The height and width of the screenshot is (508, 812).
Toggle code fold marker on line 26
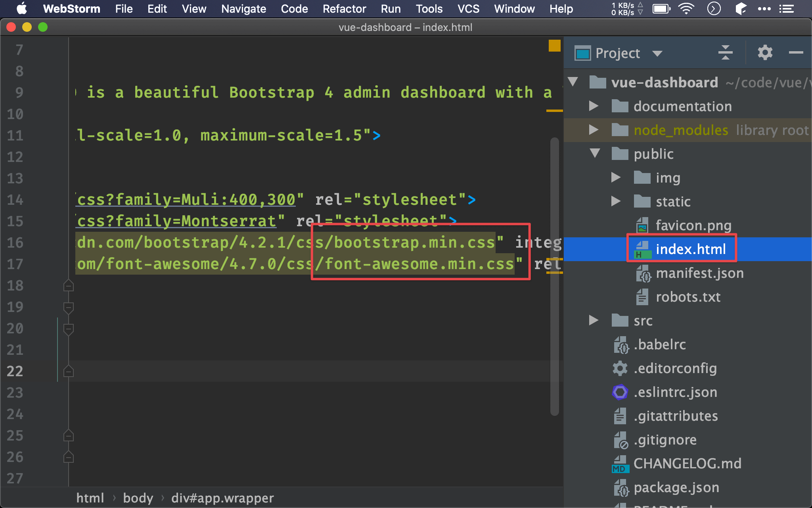pos(68,457)
